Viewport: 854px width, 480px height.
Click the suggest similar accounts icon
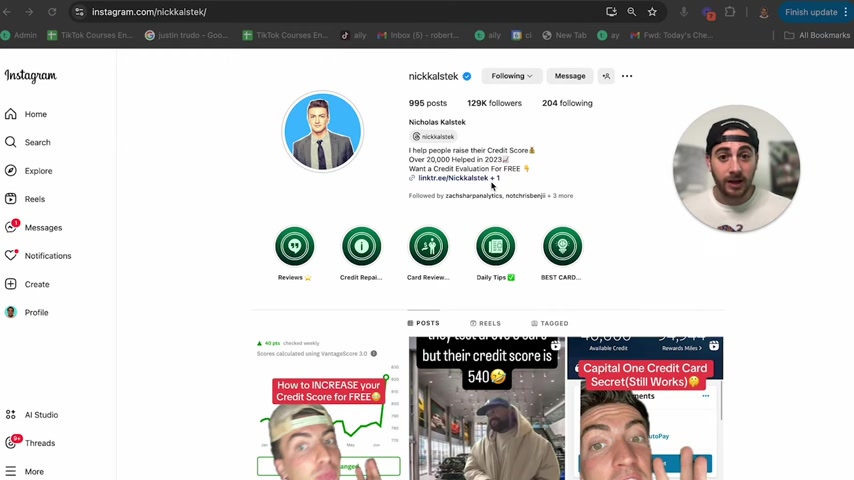pyautogui.click(x=606, y=76)
